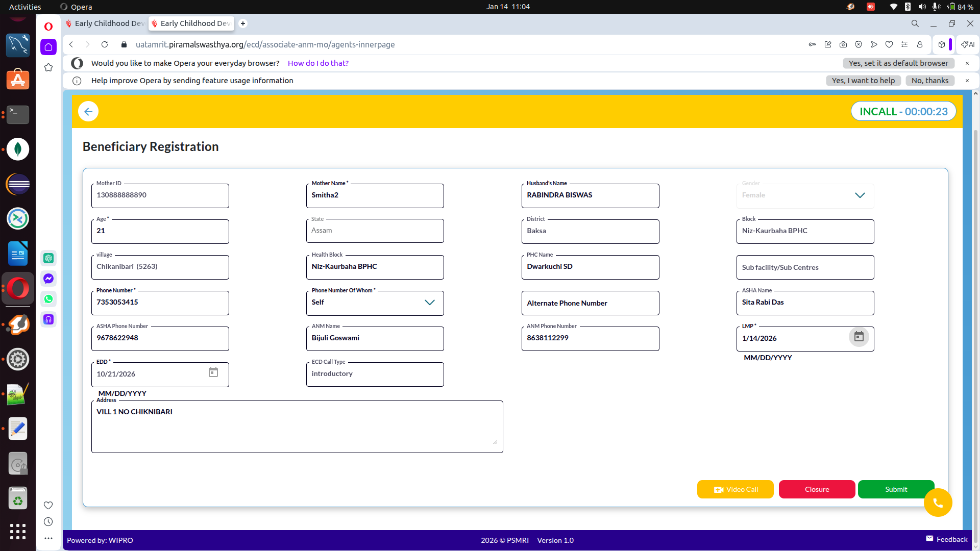The width and height of the screenshot is (980, 551).
Task: Click 'How do I do that?' link
Action: click(x=318, y=63)
